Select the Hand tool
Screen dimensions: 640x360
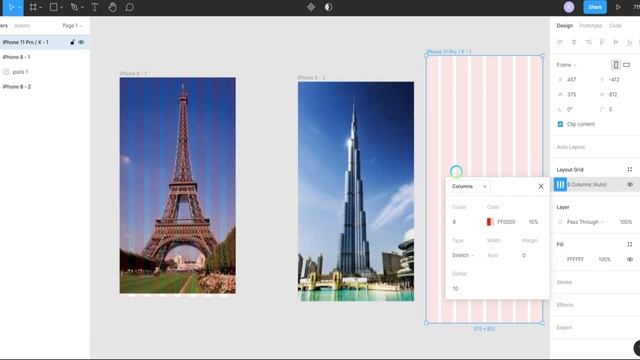(x=112, y=7)
